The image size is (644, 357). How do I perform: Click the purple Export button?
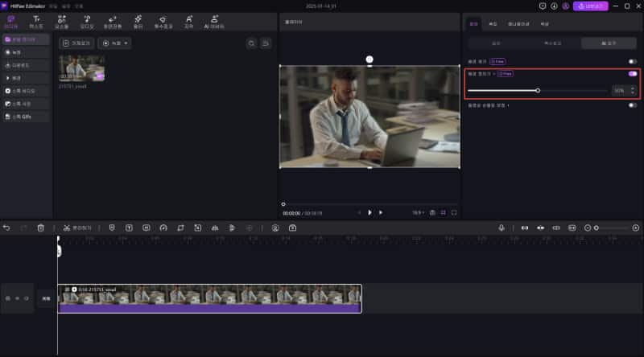(x=590, y=6)
